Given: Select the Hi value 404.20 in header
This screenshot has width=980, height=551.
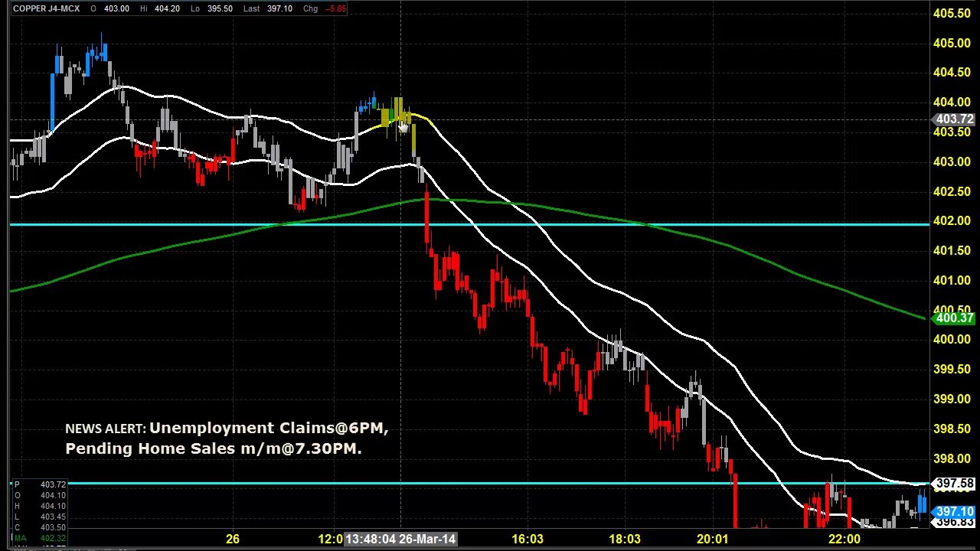Looking at the screenshot, I should click(x=167, y=8).
